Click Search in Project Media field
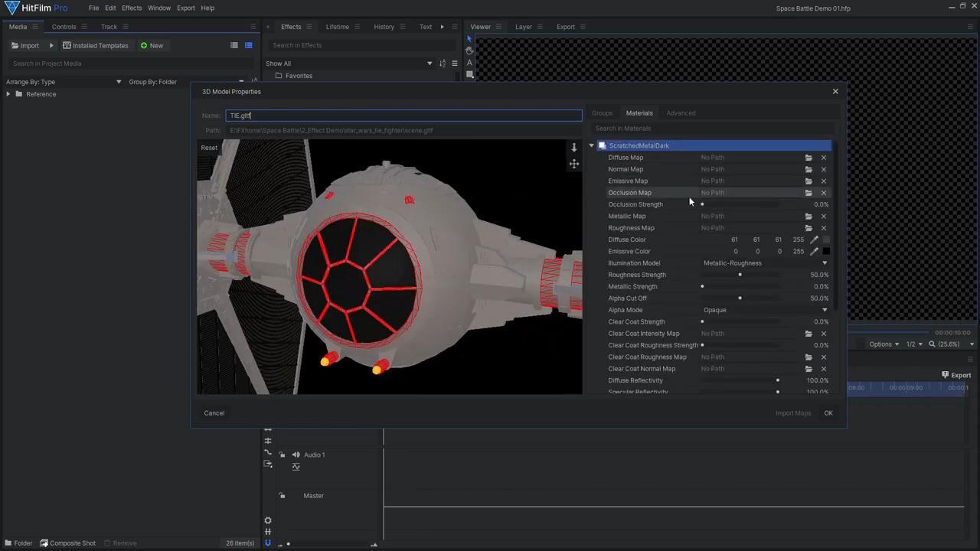The height and width of the screenshot is (551, 980). 129,64
